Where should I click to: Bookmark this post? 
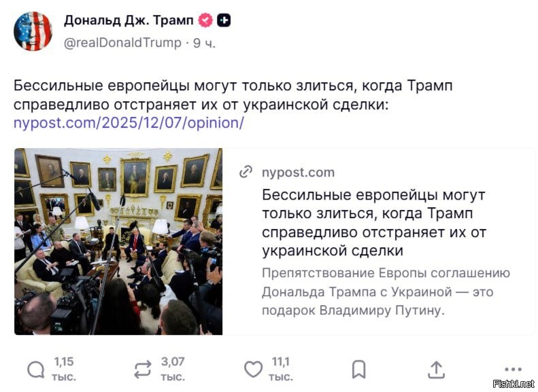pos(358,369)
